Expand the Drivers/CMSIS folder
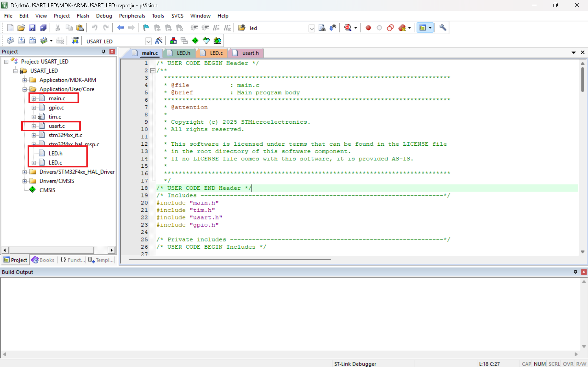The image size is (588, 367). click(25, 181)
